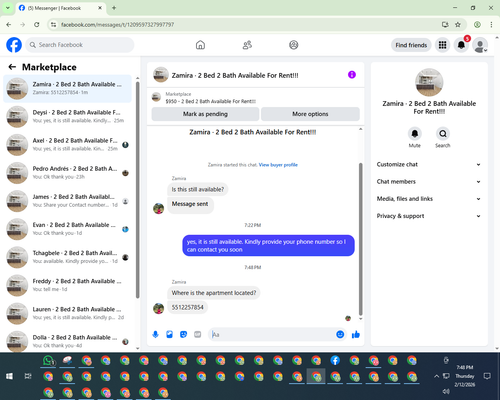This screenshot has height=400, width=500.
Task: Open the Menu grid icon
Action: (x=442, y=45)
